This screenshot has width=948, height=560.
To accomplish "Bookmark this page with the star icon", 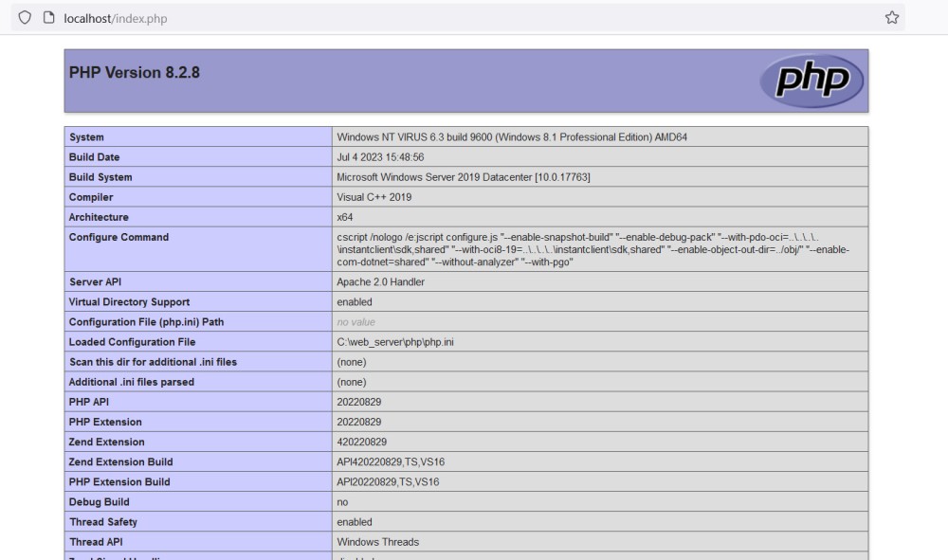I will point(891,18).
